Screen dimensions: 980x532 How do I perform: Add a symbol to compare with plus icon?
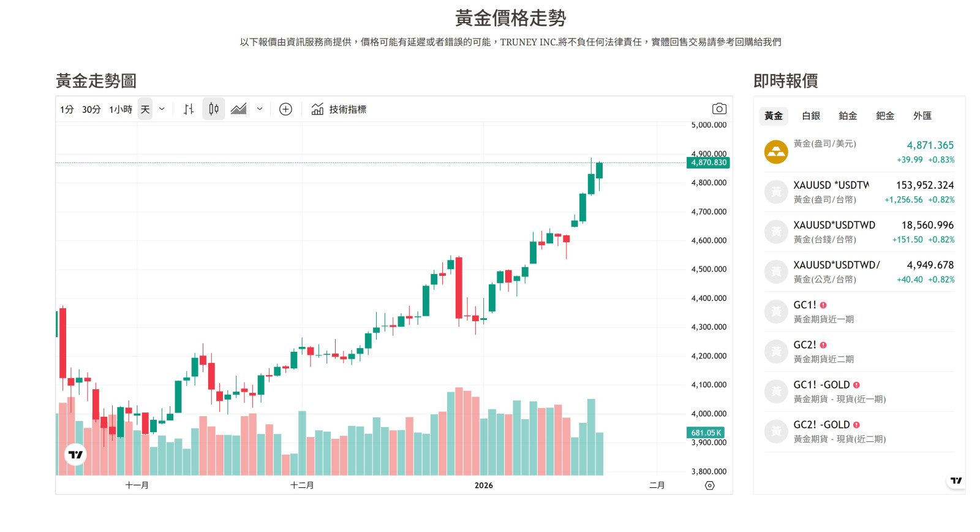[285, 109]
